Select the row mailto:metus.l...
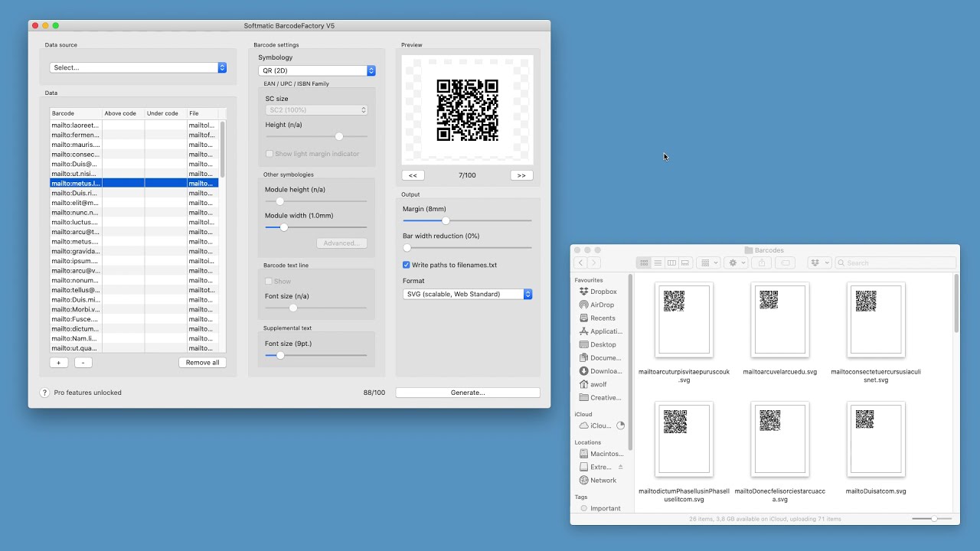 [134, 184]
